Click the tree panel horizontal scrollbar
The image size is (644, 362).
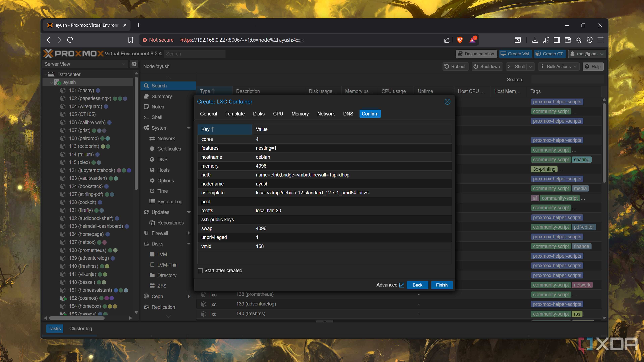(x=77, y=318)
